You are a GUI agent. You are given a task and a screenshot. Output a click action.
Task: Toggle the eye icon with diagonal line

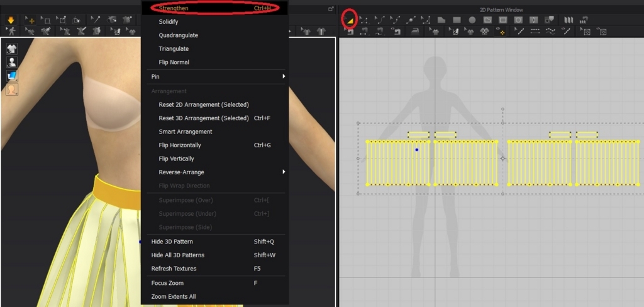[x=566, y=31]
